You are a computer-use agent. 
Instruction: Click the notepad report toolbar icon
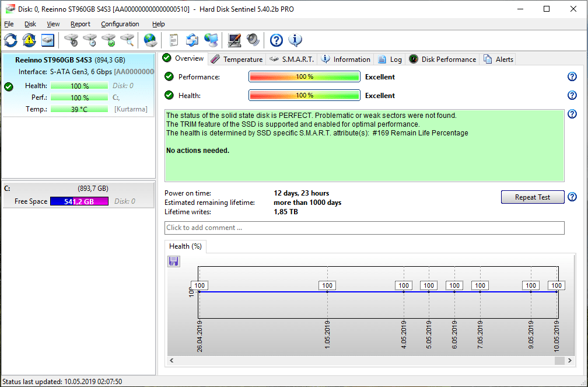(174, 40)
